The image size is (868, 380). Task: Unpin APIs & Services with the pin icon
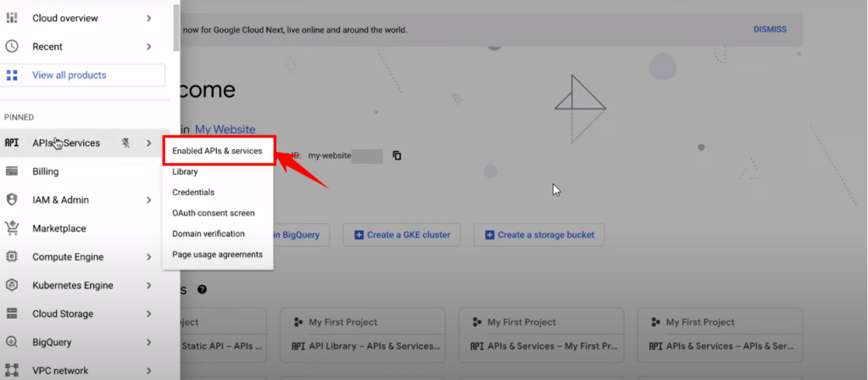[126, 142]
